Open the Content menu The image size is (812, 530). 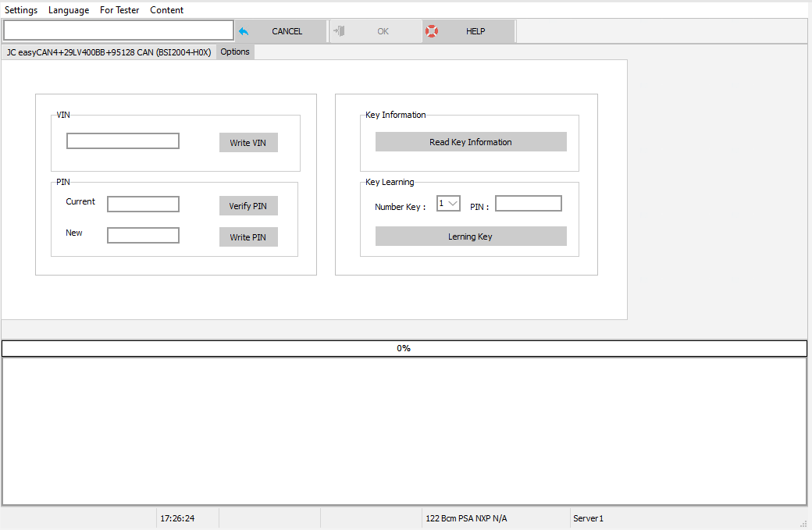[166, 10]
